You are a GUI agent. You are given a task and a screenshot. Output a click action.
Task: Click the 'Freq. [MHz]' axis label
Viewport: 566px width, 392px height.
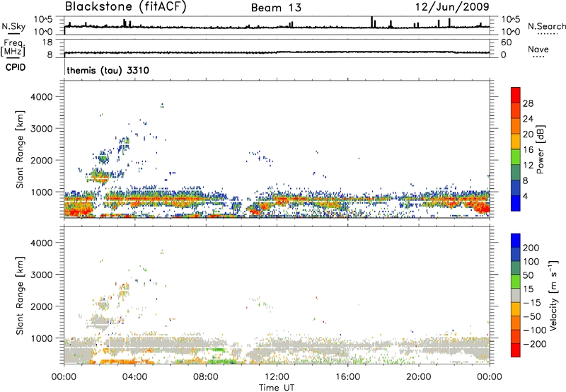coord(13,47)
